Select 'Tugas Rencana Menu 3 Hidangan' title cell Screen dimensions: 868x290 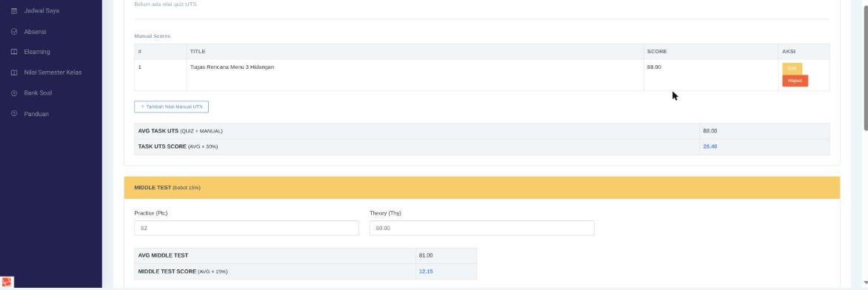click(415, 75)
